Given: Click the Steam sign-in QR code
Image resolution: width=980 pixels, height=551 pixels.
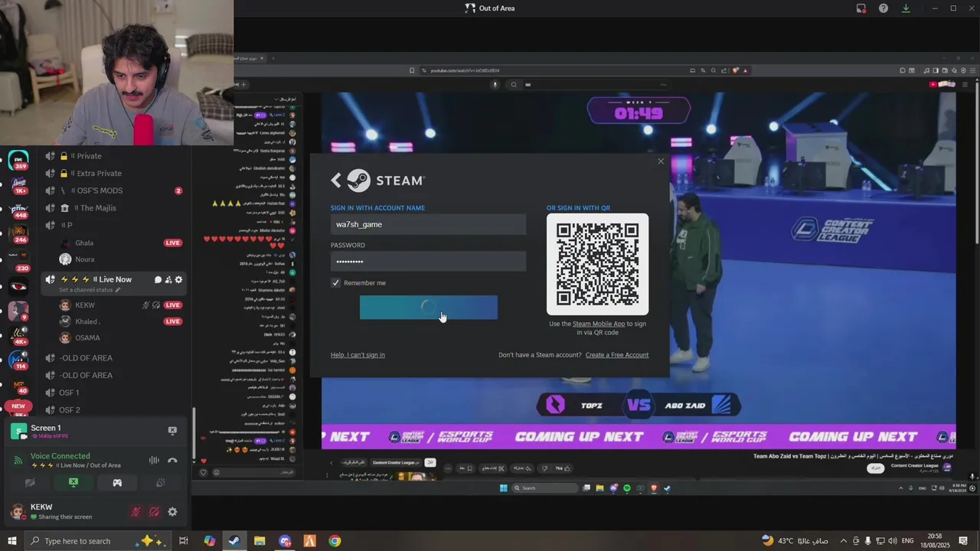Looking at the screenshot, I should 597,264.
